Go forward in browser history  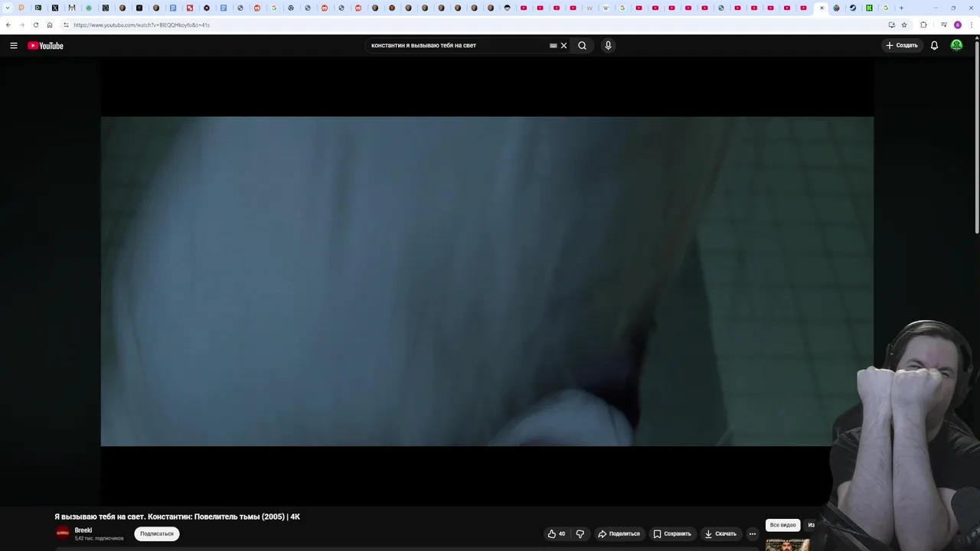point(21,25)
